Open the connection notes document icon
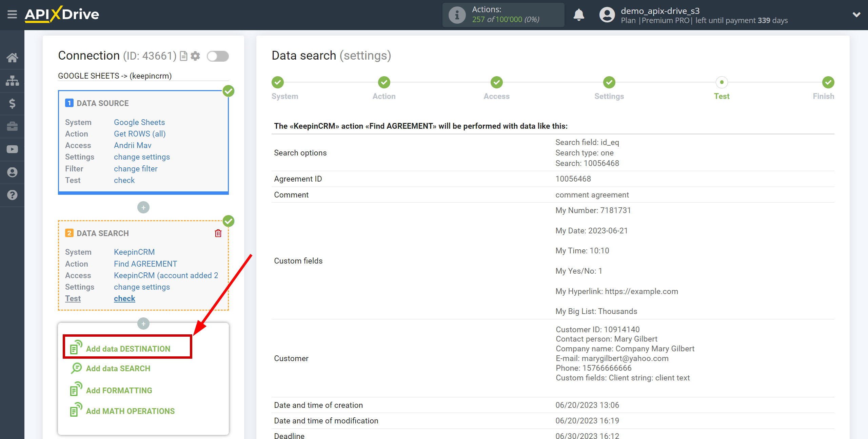Viewport: 868px width, 439px height. tap(183, 56)
